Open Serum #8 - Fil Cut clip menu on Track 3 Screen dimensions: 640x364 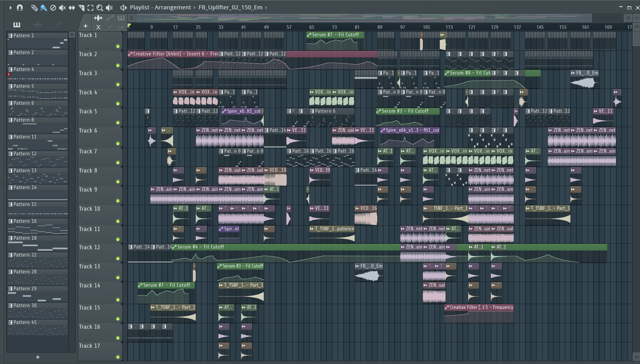[x=447, y=73]
